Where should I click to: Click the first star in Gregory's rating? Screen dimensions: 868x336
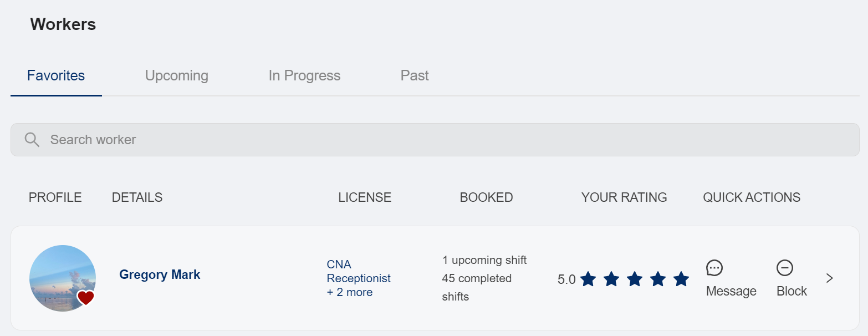[589, 279]
